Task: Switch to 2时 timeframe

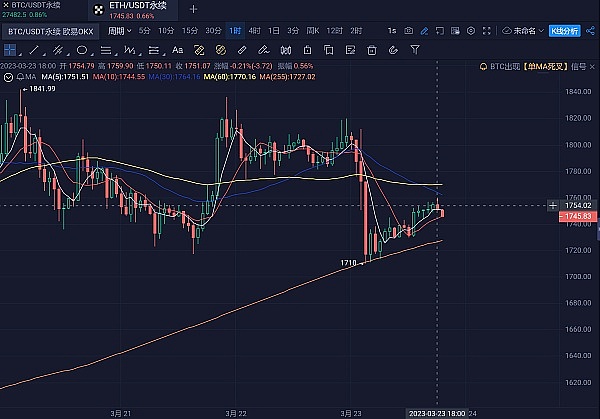Action: tap(356, 31)
